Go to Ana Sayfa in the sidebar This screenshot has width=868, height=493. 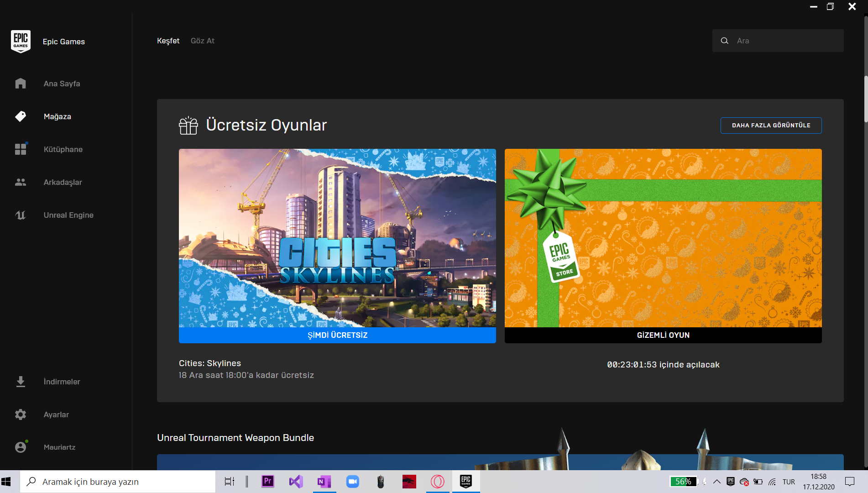pos(62,84)
